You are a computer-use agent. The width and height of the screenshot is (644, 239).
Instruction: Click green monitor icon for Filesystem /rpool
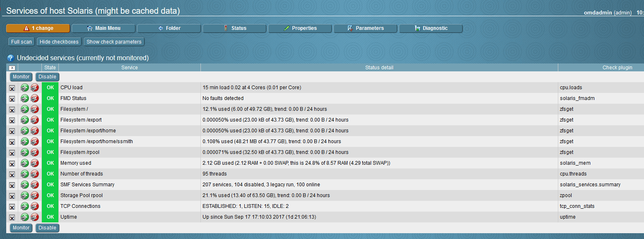point(25,152)
